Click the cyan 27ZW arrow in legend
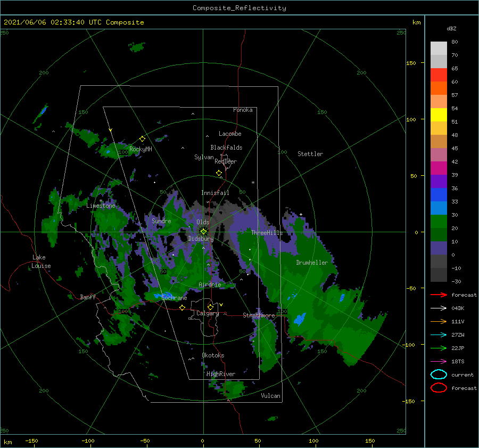The image size is (479, 448). (x=439, y=335)
